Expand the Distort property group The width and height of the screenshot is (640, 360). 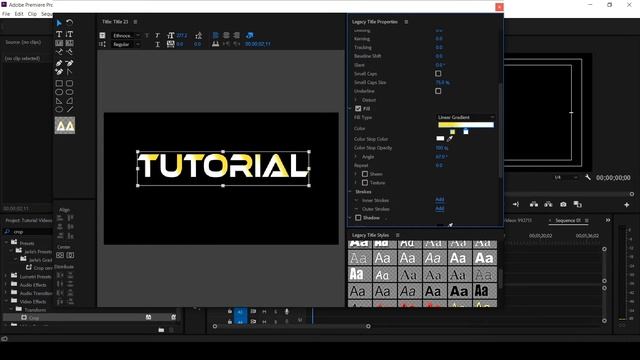tap(356, 100)
